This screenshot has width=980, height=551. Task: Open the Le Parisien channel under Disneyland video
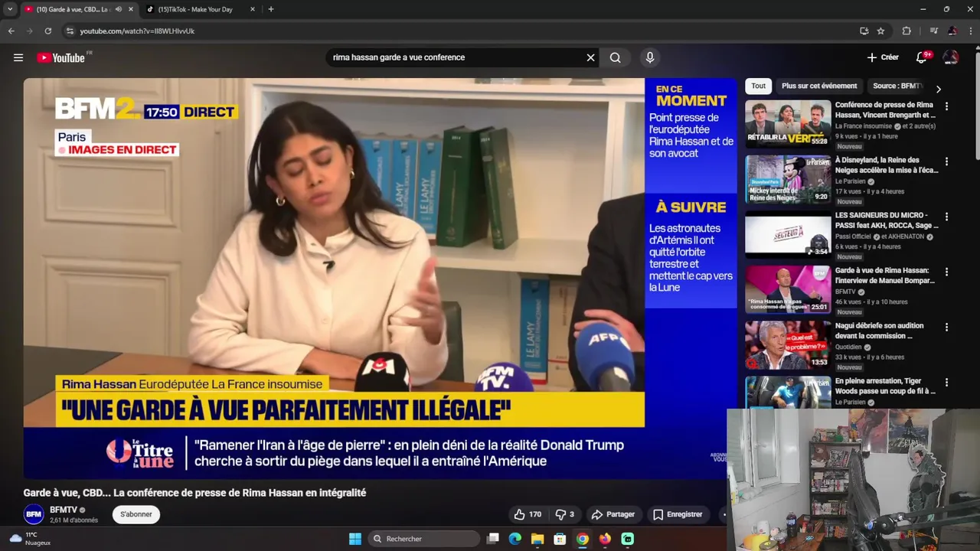pyautogui.click(x=850, y=181)
